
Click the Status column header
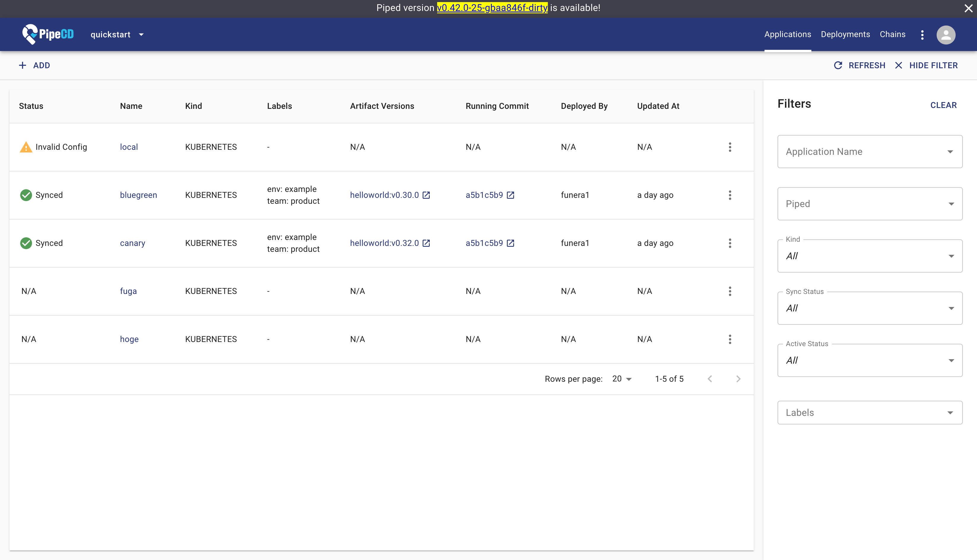pos(31,106)
